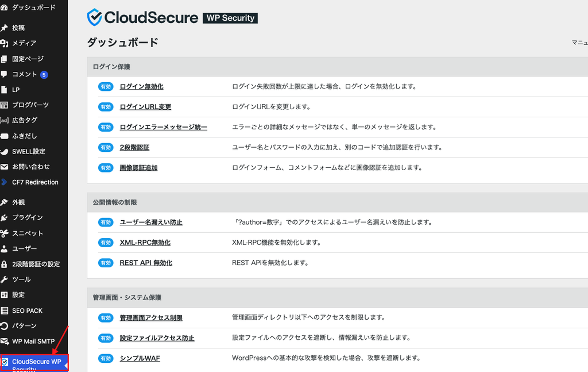Click the pushpin icon next to 投稿
The height and width of the screenshot is (372, 588).
click(4, 28)
